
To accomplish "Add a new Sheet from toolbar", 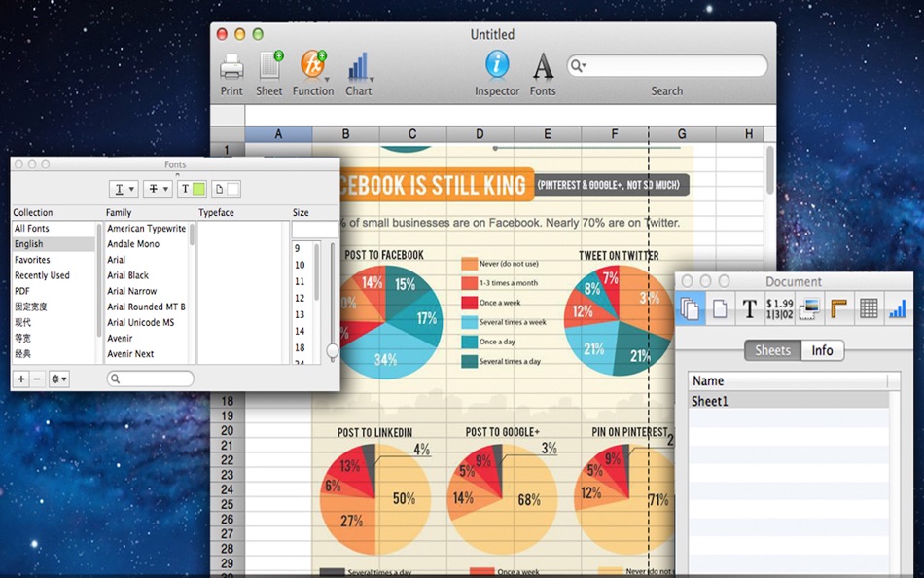I will pyautogui.click(x=269, y=65).
